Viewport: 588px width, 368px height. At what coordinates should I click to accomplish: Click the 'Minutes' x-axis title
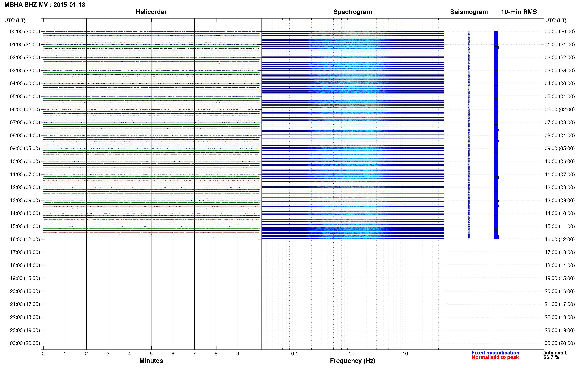[151, 361]
